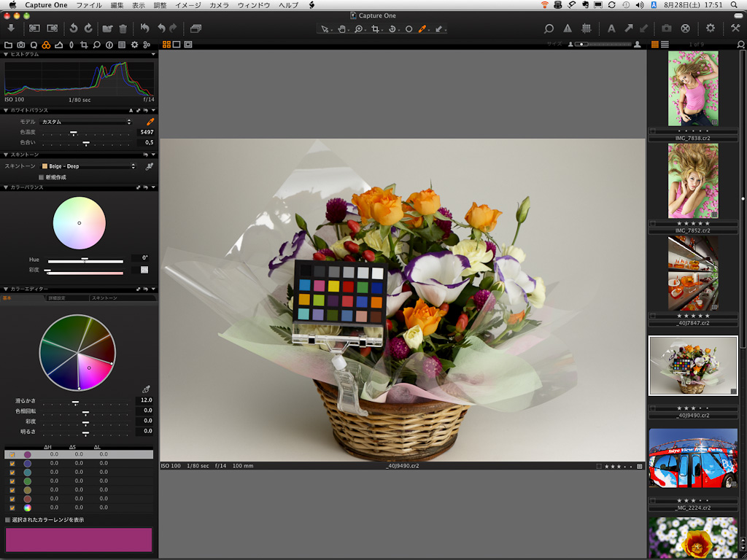Pick white balance with the eyedropper icon

[x=150, y=122]
